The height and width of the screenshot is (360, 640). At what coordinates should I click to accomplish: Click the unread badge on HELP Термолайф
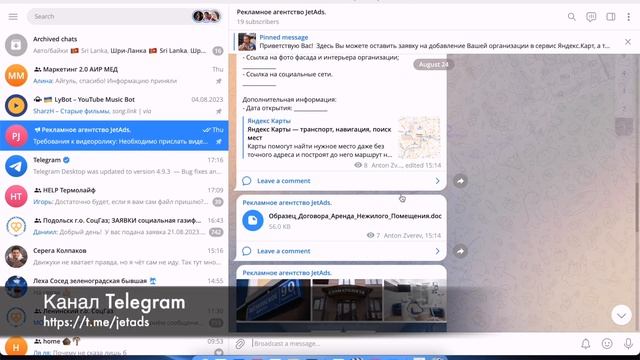coord(218,202)
